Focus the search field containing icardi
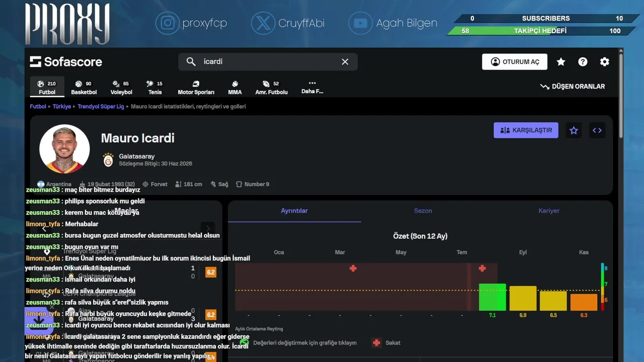644x362 pixels. [268, 61]
